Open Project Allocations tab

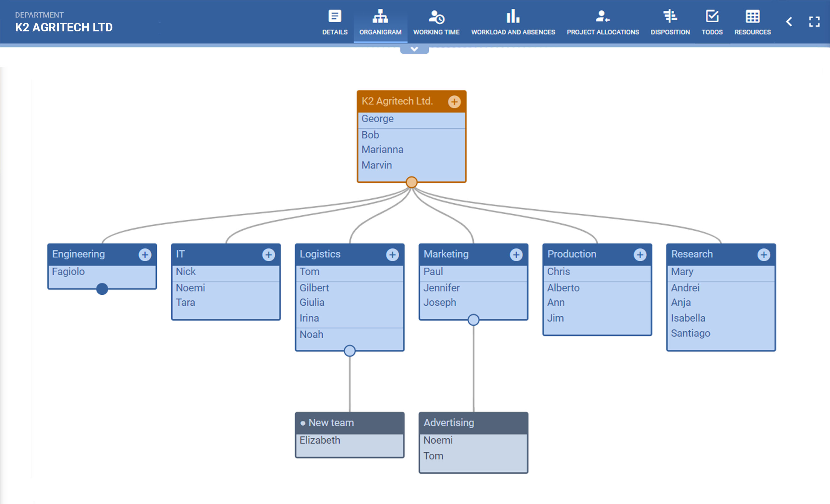603,22
